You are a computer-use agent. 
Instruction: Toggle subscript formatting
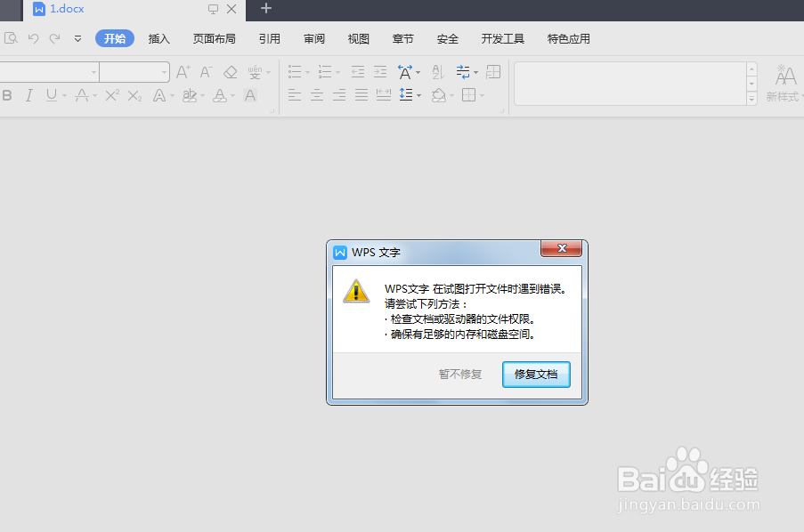point(134,96)
